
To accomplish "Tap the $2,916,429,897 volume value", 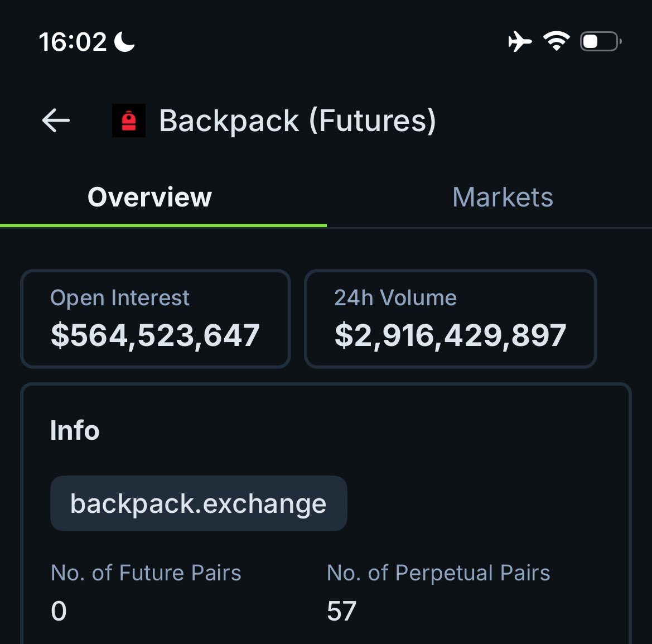I will [x=450, y=335].
